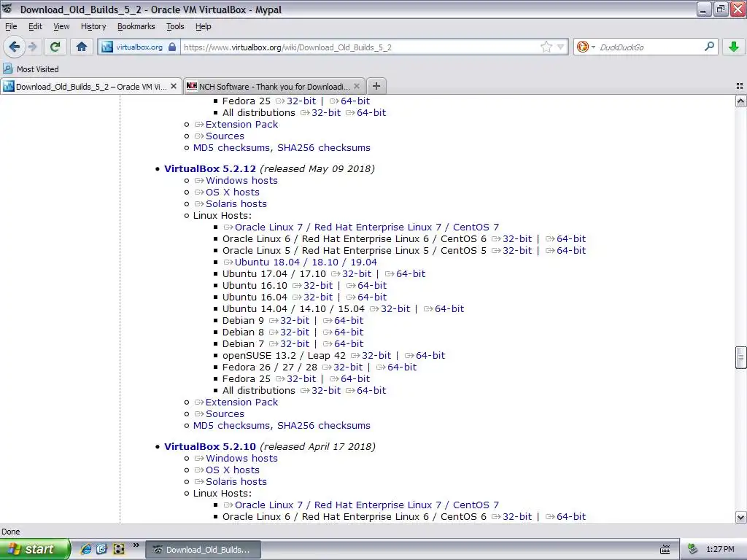This screenshot has width=747, height=560.
Task: Click scrollbar up arrow
Action: [740, 101]
